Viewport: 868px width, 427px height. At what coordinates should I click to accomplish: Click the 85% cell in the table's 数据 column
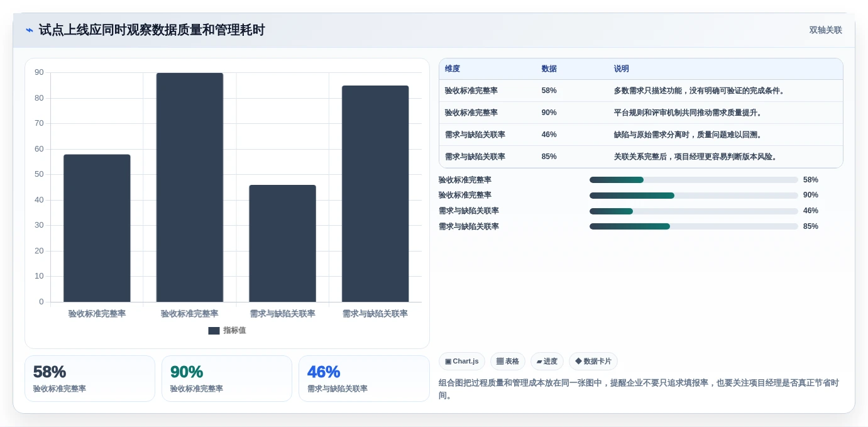coord(549,157)
